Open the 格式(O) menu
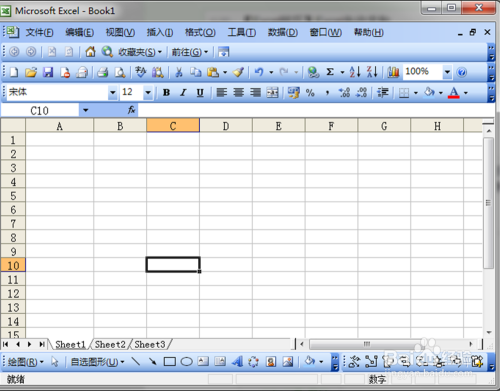The width and height of the screenshot is (500, 391). pos(200,32)
